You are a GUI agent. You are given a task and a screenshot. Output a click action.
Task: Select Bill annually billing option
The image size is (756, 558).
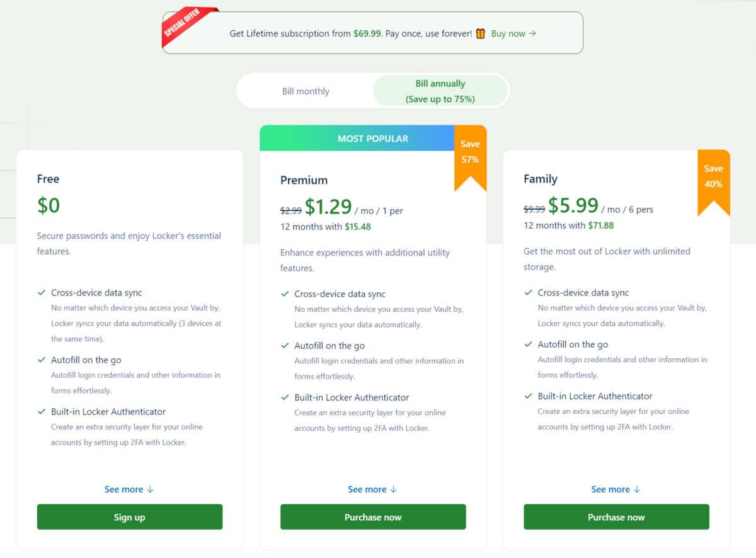coord(440,91)
